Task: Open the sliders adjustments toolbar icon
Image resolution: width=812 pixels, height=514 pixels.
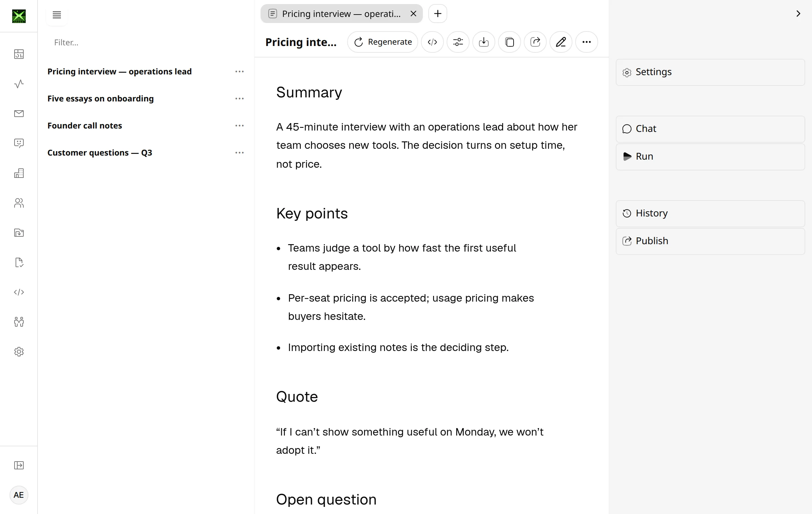Action: click(x=458, y=42)
